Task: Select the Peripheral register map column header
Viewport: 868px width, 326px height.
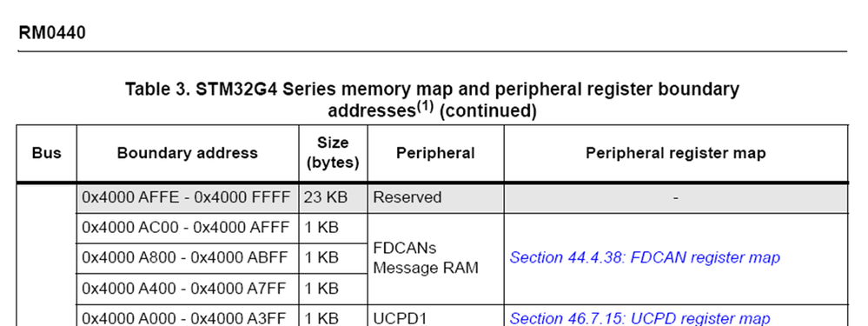Action: [676, 153]
